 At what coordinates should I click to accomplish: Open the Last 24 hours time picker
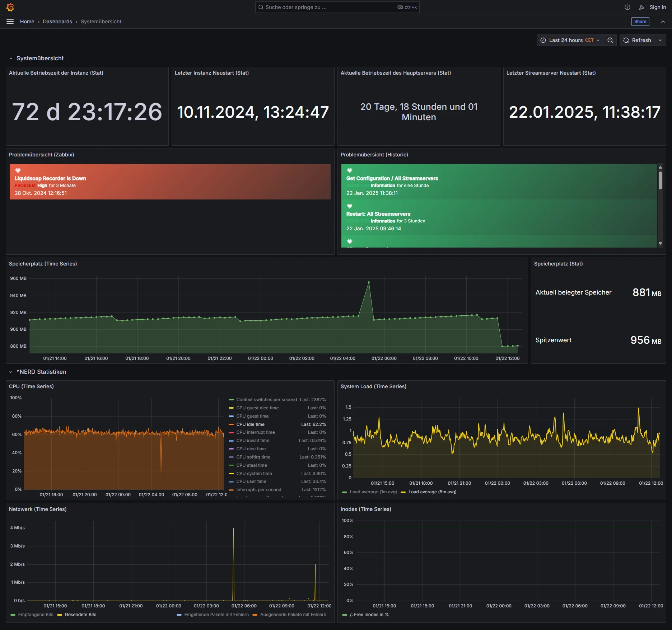click(570, 40)
